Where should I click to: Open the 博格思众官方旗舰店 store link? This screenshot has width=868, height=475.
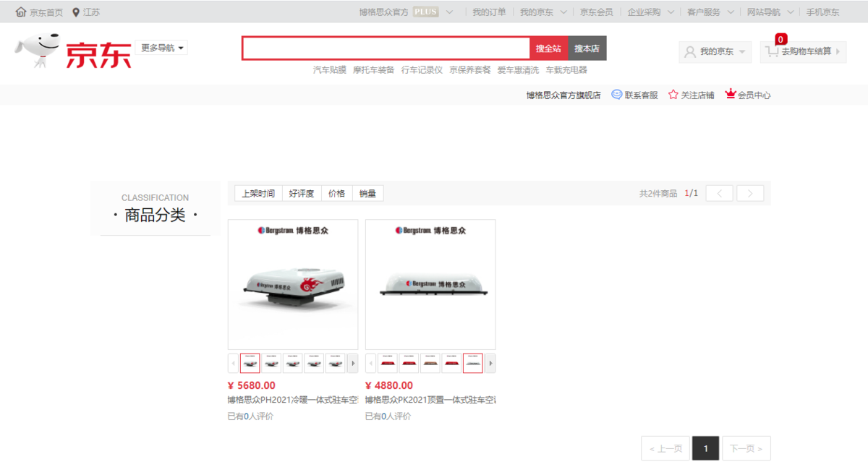tap(563, 95)
